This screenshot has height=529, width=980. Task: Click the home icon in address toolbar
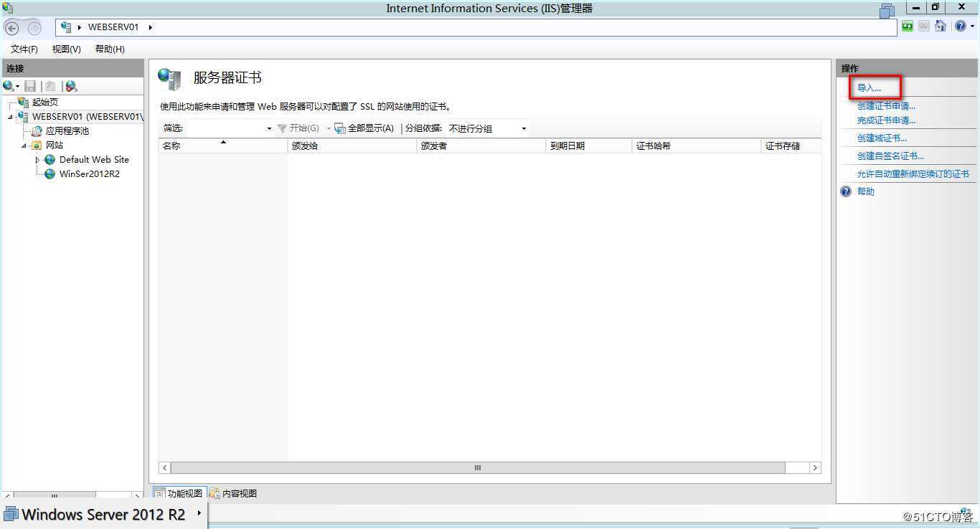[941, 27]
